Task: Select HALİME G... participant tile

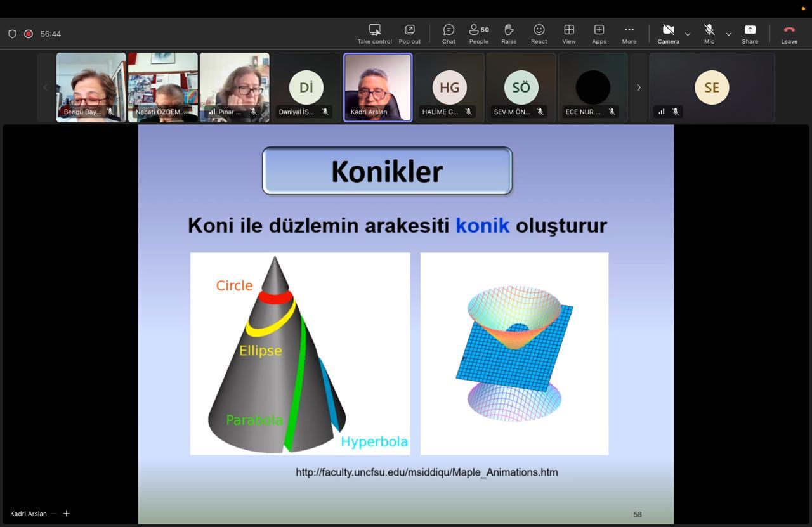Action: tap(449, 88)
